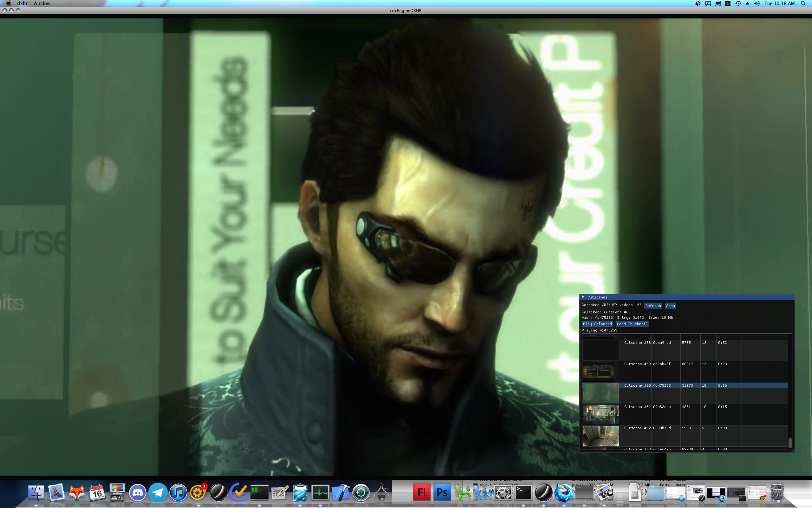Open the Trash in the Dock
This screenshot has height=508, width=812.
[777, 493]
